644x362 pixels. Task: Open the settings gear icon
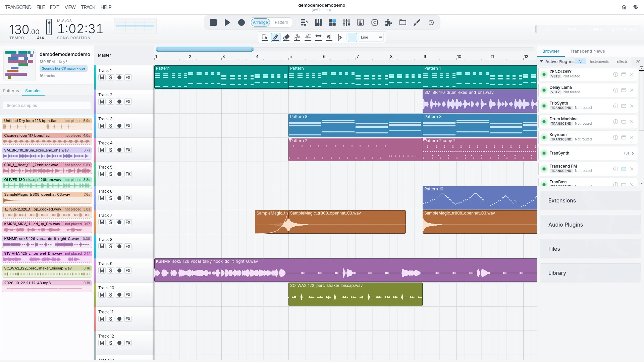[636, 7]
